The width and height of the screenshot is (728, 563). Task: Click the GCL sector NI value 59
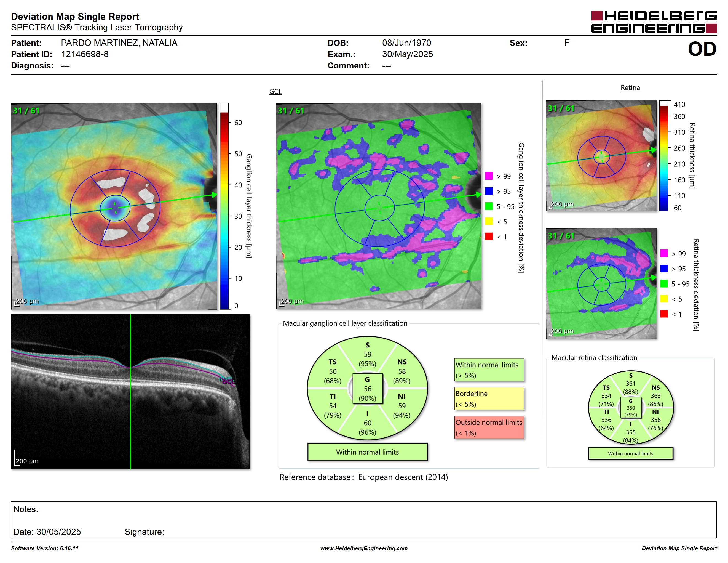[x=402, y=406]
